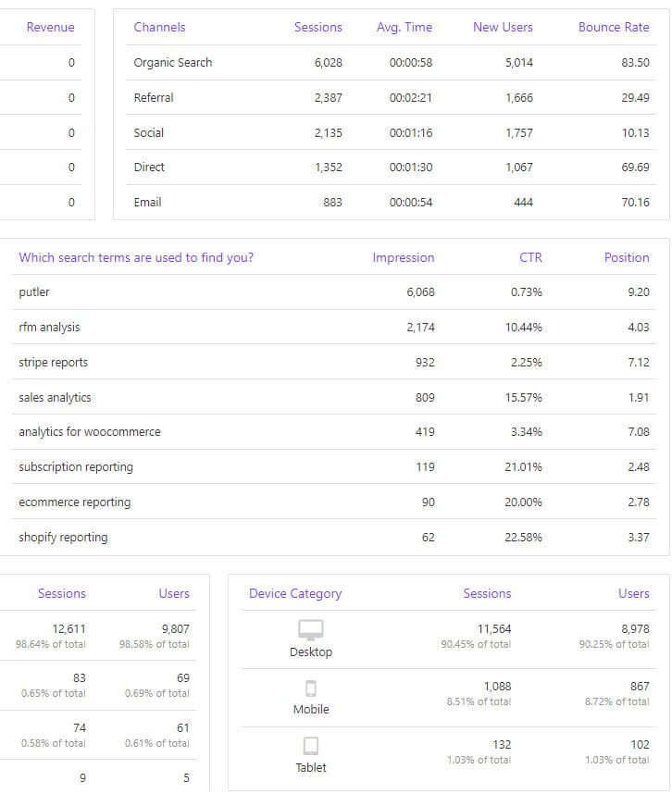Screen dimensions: 672x806
Task: Click the Desktop monitor icon
Action: coord(310,630)
